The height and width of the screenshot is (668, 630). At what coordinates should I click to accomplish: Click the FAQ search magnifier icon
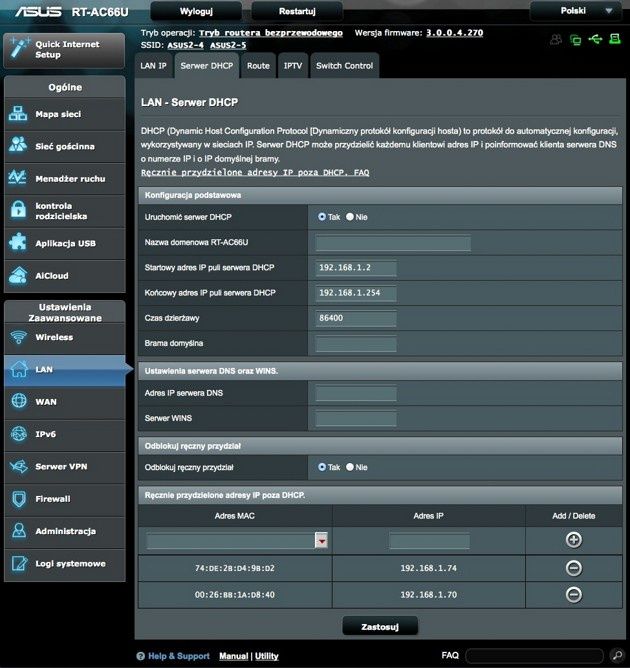click(616, 655)
